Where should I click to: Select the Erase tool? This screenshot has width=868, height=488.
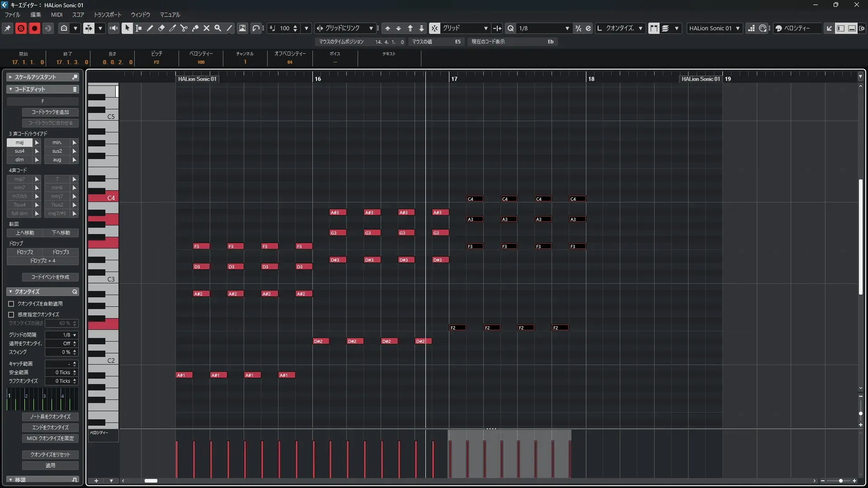[x=161, y=28]
